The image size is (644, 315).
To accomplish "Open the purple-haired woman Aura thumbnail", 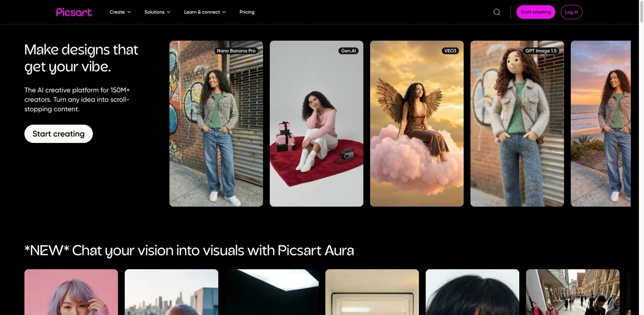I will pyautogui.click(x=71, y=292).
